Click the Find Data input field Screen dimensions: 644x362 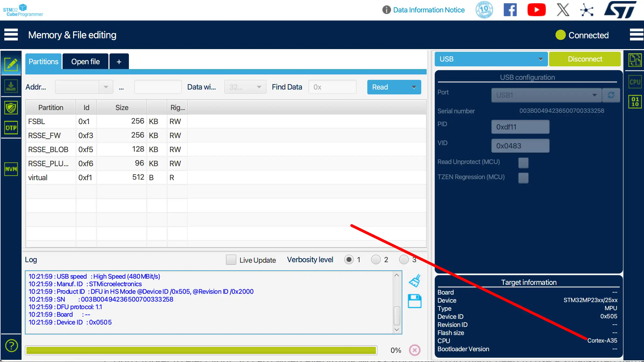(332, 87)
